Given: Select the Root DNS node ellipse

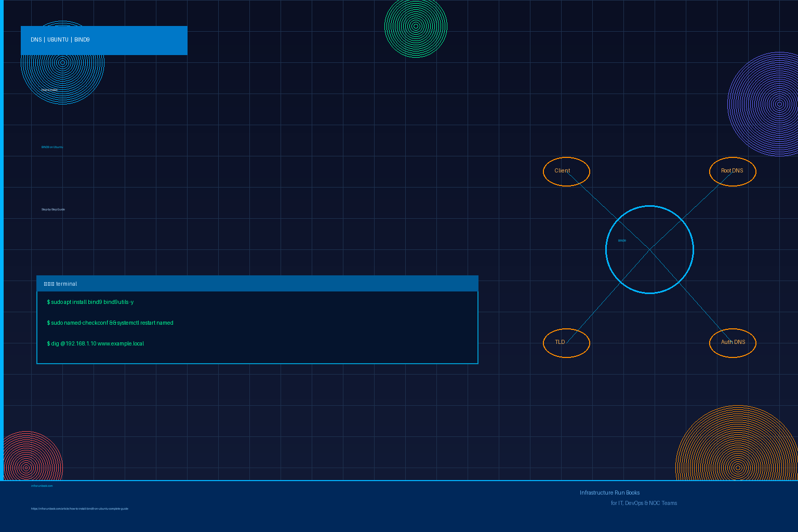Looking at the screenshot, I should 732,171.
